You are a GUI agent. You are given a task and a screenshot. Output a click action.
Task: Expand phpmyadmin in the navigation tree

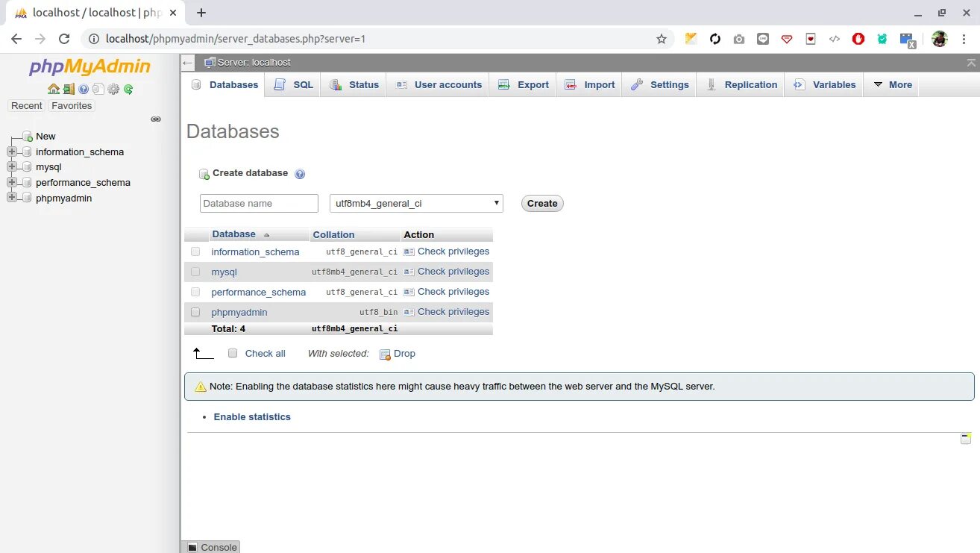(11, 198)
